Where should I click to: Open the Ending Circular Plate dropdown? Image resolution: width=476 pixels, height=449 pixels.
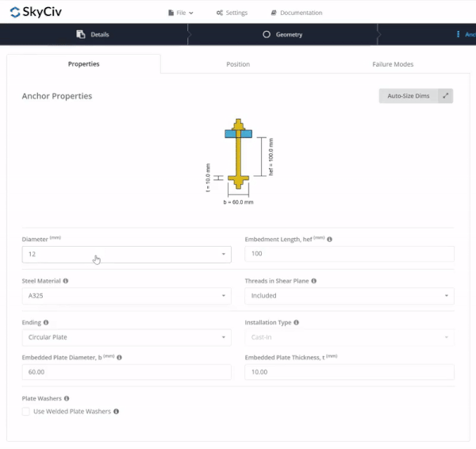pos(126,338)
